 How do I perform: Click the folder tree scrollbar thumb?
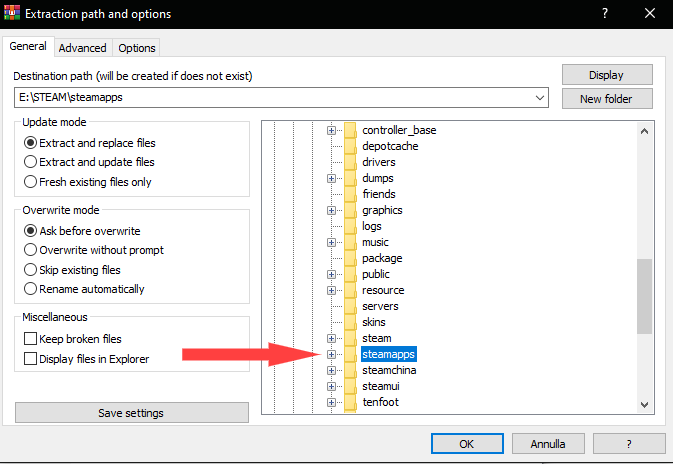644,296
